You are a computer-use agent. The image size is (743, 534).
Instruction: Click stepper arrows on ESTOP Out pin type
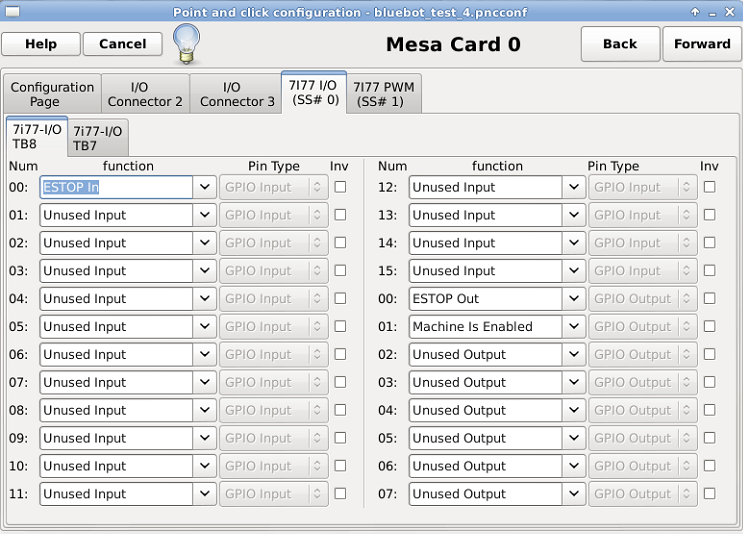click(x=686, y=299)
